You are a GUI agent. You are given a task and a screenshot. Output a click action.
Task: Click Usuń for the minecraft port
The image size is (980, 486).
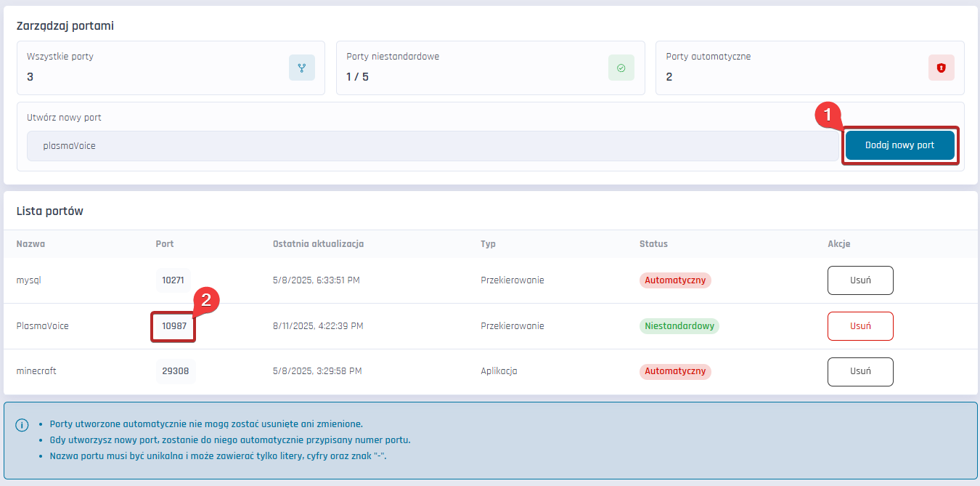point(859,372)
